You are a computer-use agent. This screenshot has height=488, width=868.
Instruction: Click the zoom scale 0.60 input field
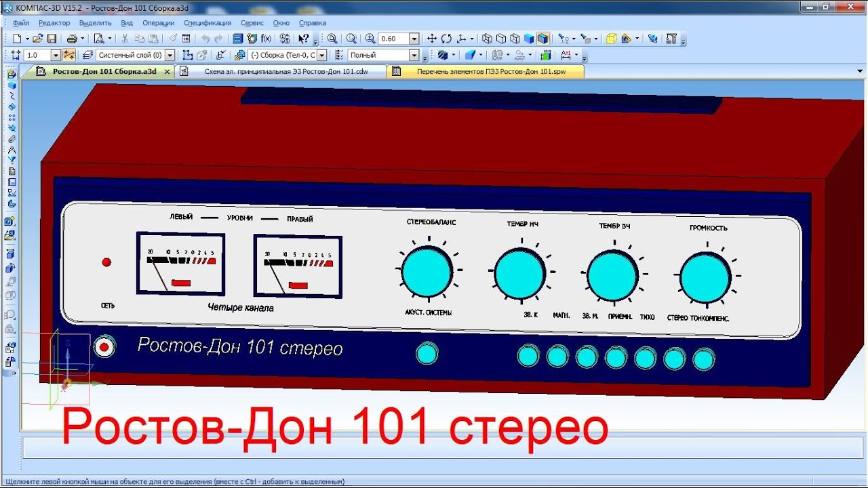(393, 39)
